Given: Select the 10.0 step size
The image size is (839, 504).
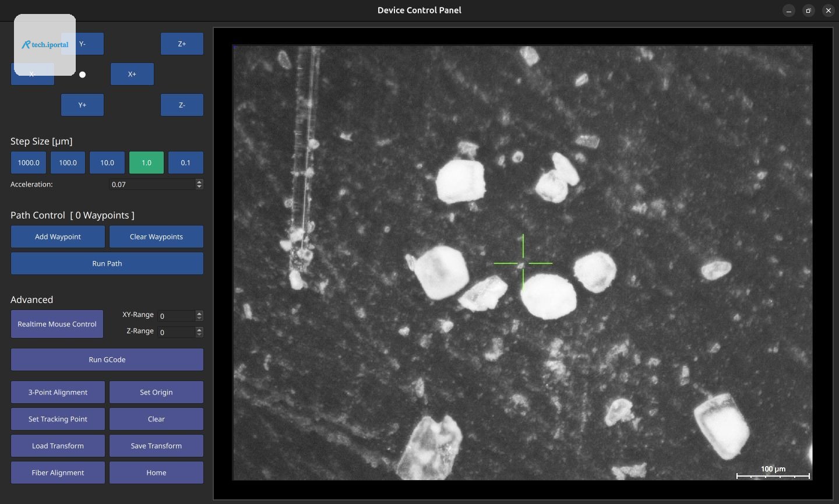Looking at the screenshot, I should click(x=107, y=163).
